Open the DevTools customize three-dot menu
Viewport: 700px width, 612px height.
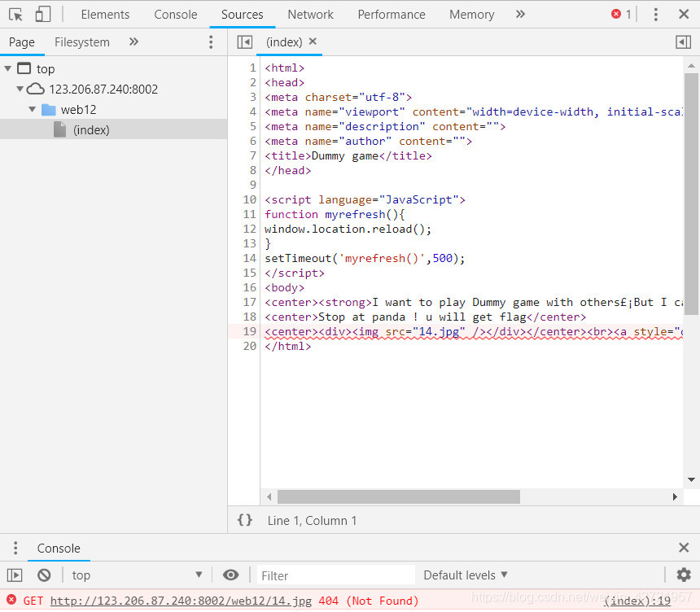[x=655, y=15]
